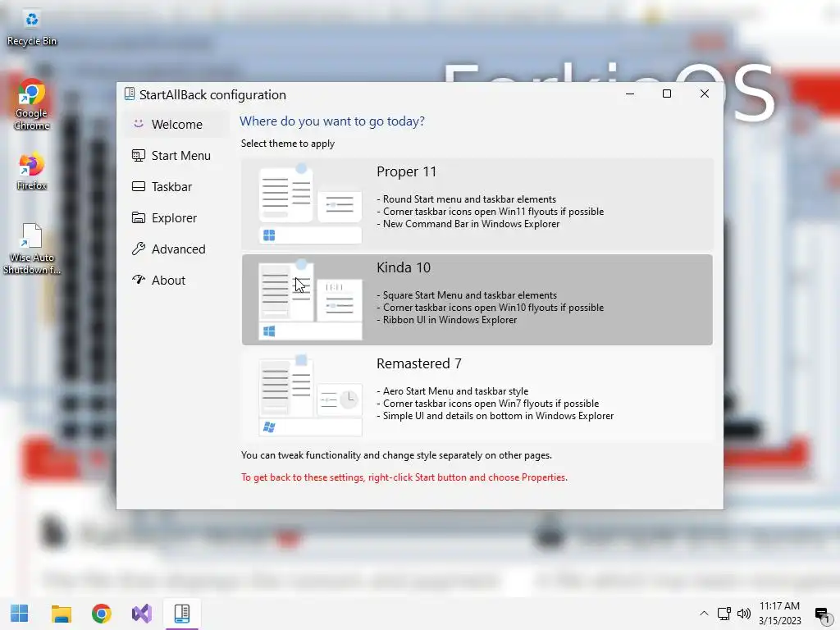Open the Windows Start button

click(x=20, y=614)
